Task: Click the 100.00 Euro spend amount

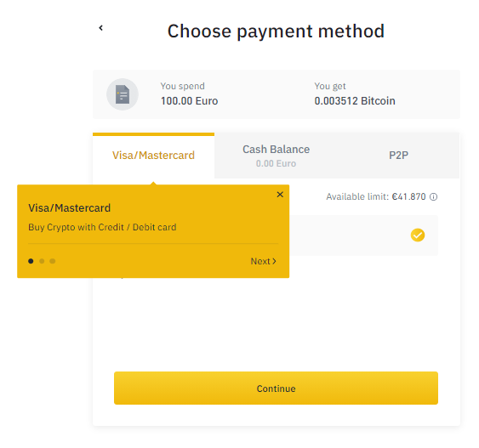Action: [190, 101]
